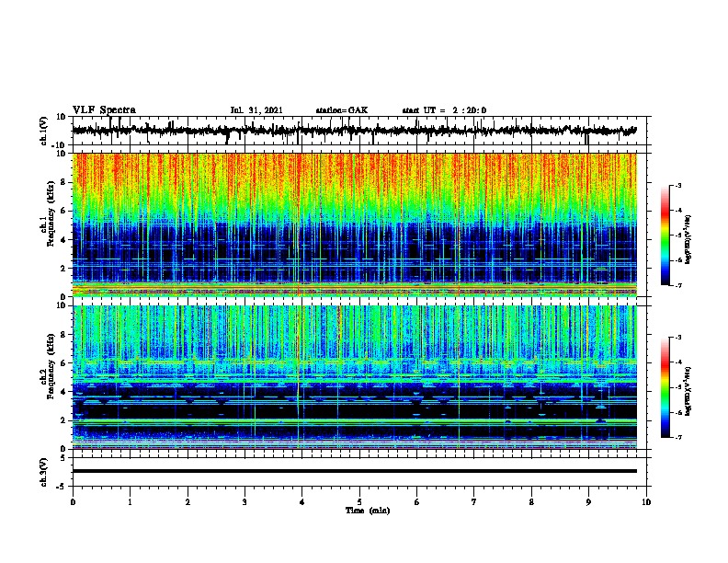The image size is (728, 563).
Task: Click time axis tick label "10"
Action: point(646,501)
